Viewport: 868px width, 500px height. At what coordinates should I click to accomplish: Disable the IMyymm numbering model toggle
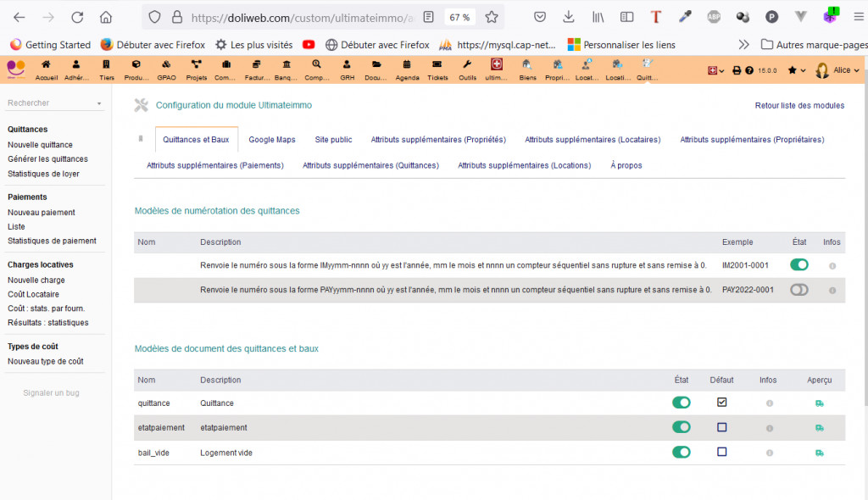pos(798,265)
